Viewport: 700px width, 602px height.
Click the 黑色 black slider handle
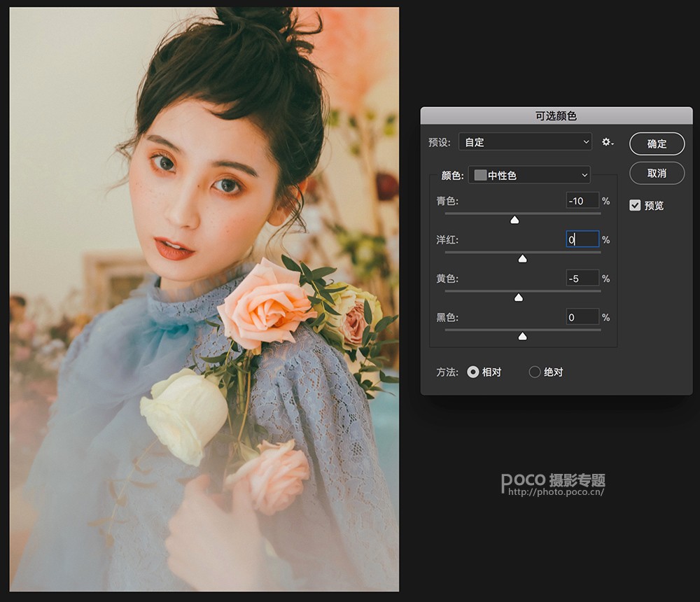(522, 336)
